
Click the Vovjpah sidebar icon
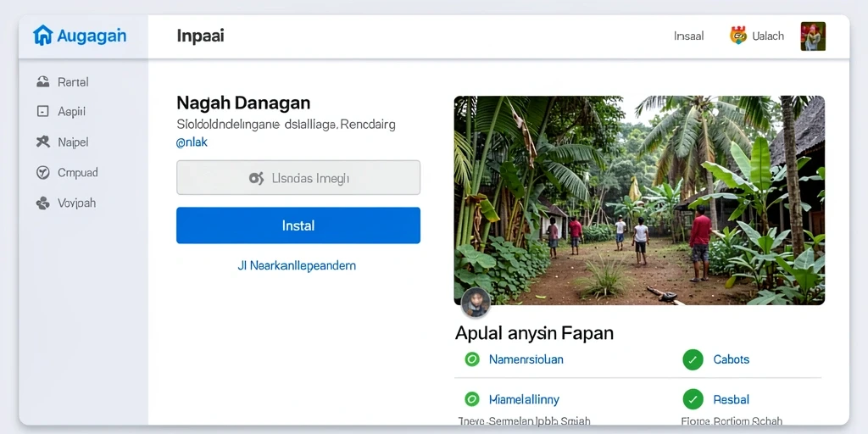pyautogui.click(x=42, y=203)
